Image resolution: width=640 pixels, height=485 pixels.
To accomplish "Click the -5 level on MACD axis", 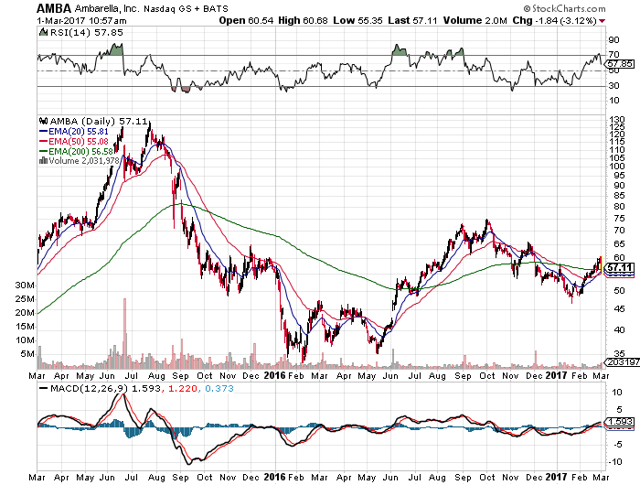I will 616,445.
